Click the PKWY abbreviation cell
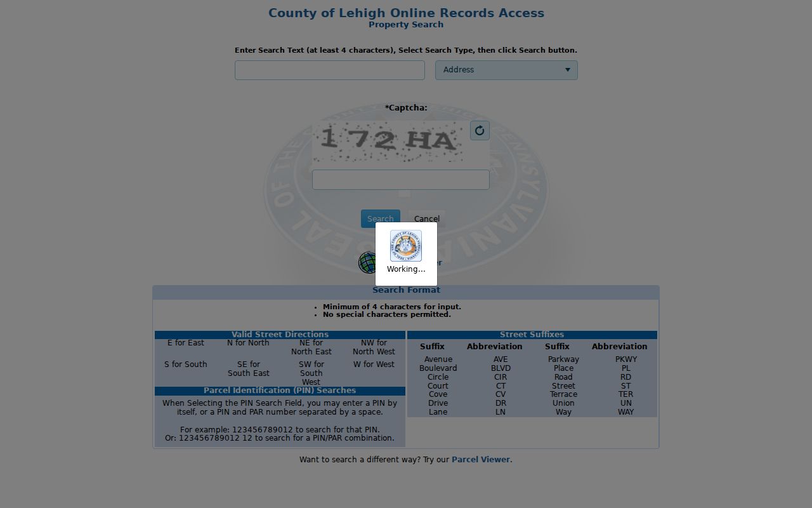The height and width of the screenshot is (508, 812). (626, 359)
